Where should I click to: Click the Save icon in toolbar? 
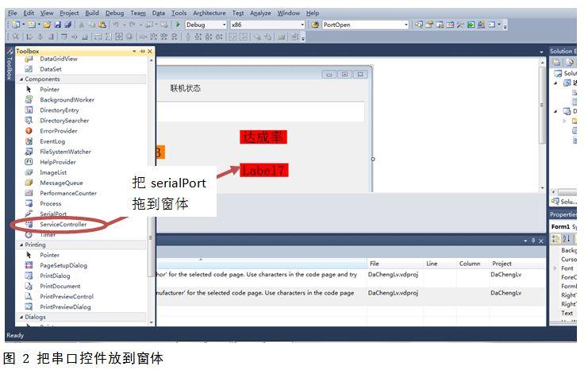(x=57, y=25)
